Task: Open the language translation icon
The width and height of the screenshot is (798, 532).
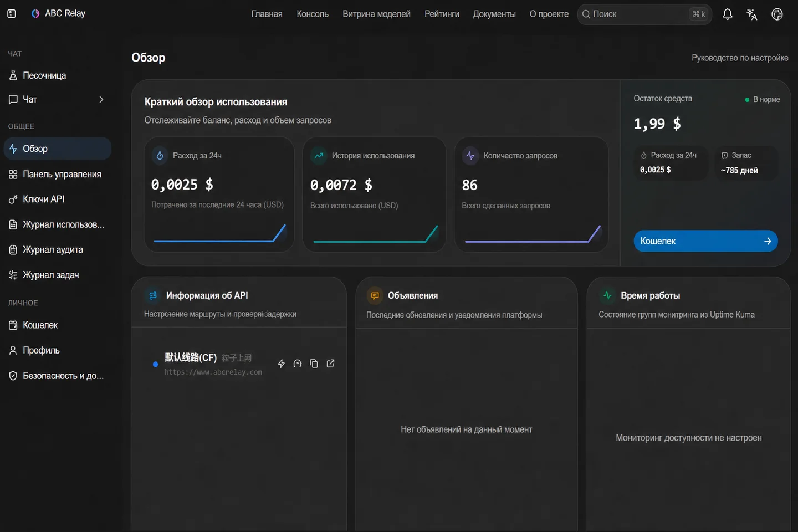Action: [x=752, y=14]
